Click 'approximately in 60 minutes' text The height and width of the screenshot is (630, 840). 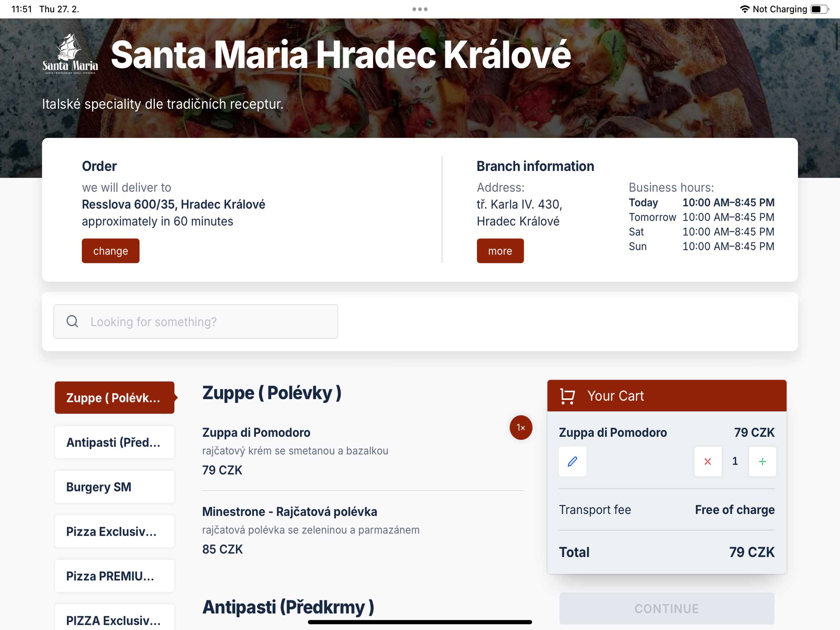[x=157, y=221]
